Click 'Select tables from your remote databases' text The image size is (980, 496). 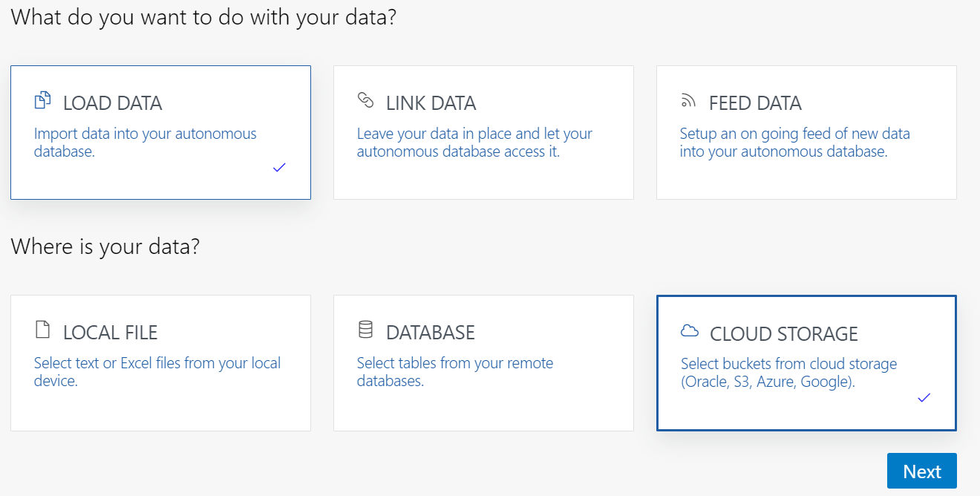454,372
